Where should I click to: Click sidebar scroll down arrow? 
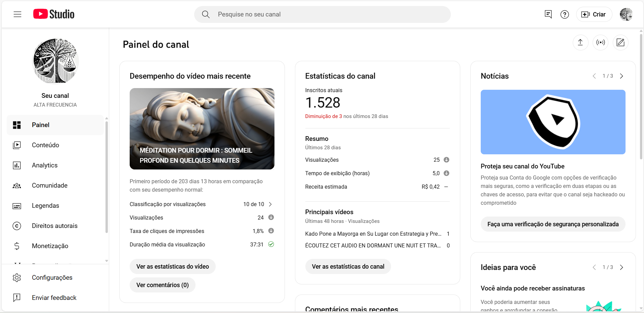click(106, 261)
